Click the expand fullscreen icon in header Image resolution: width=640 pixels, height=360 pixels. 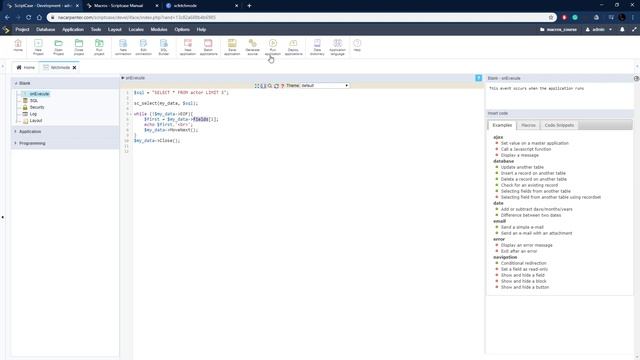tap(634, 29)
